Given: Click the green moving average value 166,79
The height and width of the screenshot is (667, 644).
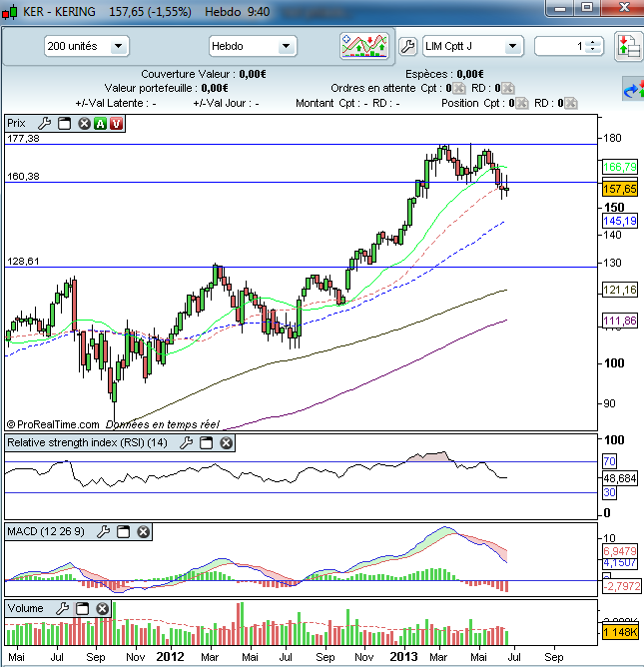Looking at the screenshot, I should tap(620, 167).
